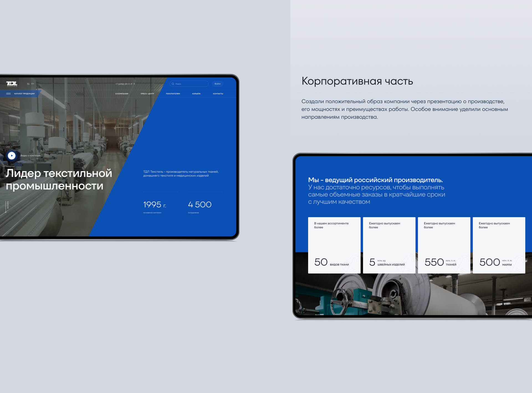The height and width of the screenshot is (393, 532).
Task: Select the 5 млн швейных изделий card
Action: click(389, 245)
